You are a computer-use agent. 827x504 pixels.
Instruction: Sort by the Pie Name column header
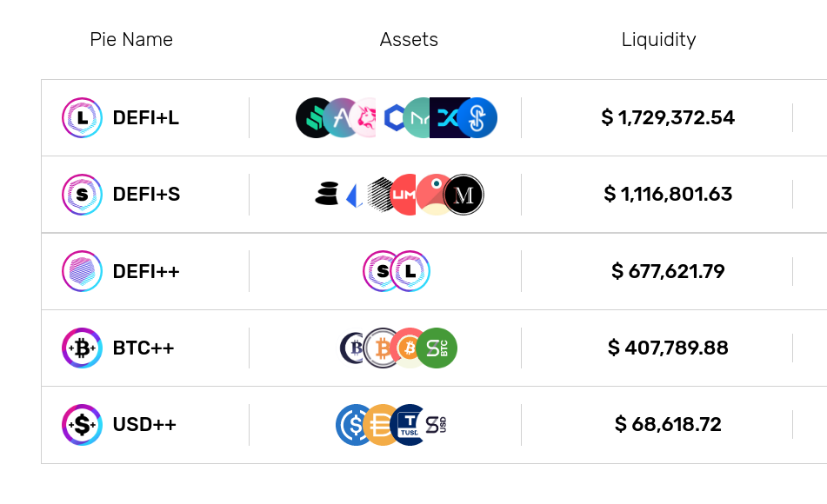coord(131,40)
